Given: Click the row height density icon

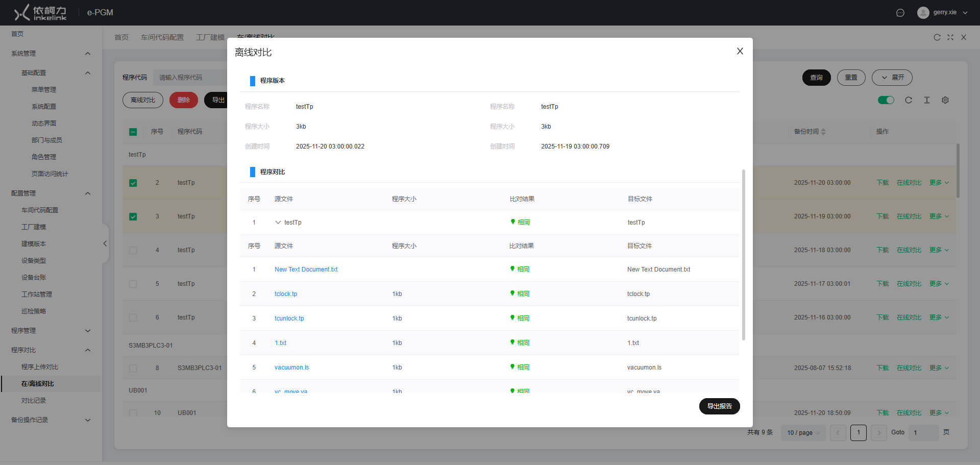Looking at the screenshot, I should pos(927,100).
